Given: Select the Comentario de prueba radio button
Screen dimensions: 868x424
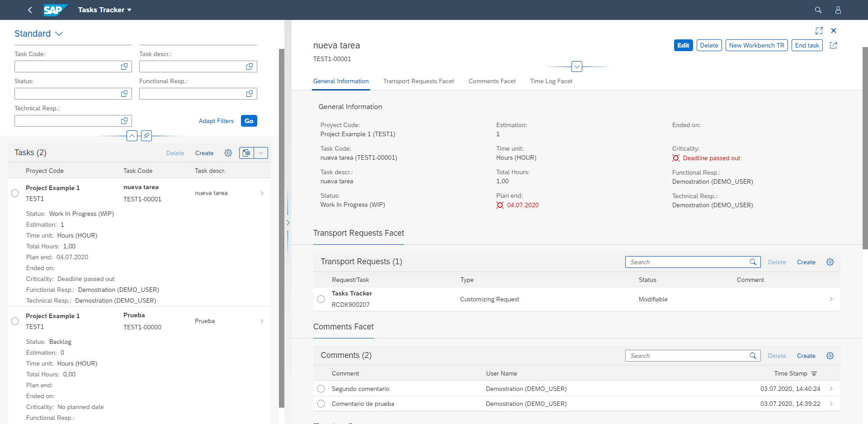Looking at the screenshot, I should coord(321,404).
